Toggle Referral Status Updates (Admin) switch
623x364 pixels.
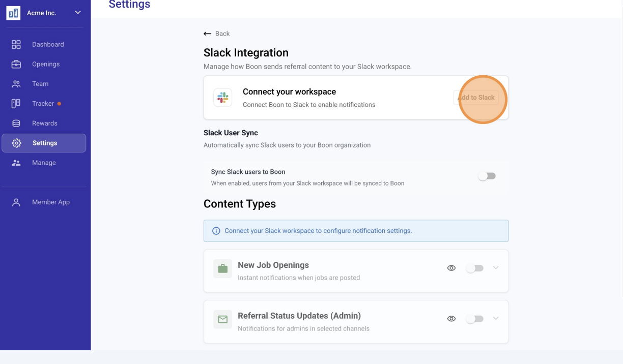coord(475,319)
